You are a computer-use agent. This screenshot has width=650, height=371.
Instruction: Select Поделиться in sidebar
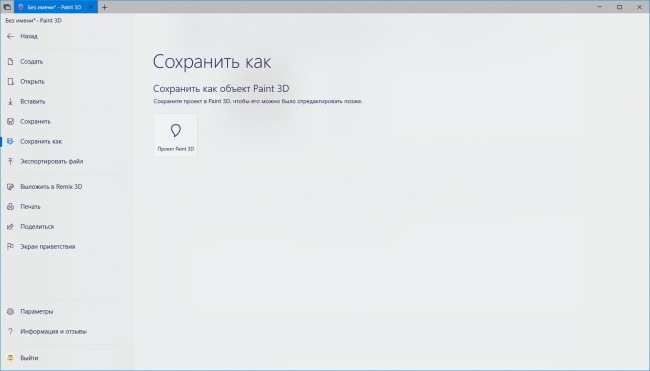tap(37, 226)
